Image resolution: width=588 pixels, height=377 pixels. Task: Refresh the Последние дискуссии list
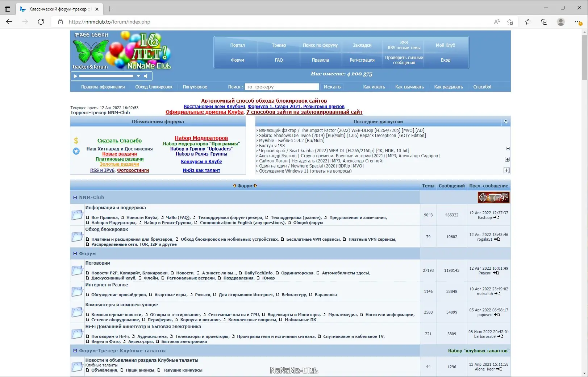point(506,122)
